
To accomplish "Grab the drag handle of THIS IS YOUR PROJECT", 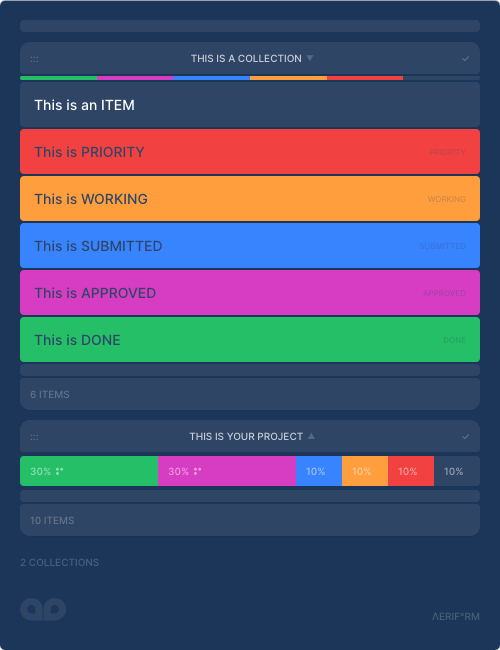I will [34, 437].
